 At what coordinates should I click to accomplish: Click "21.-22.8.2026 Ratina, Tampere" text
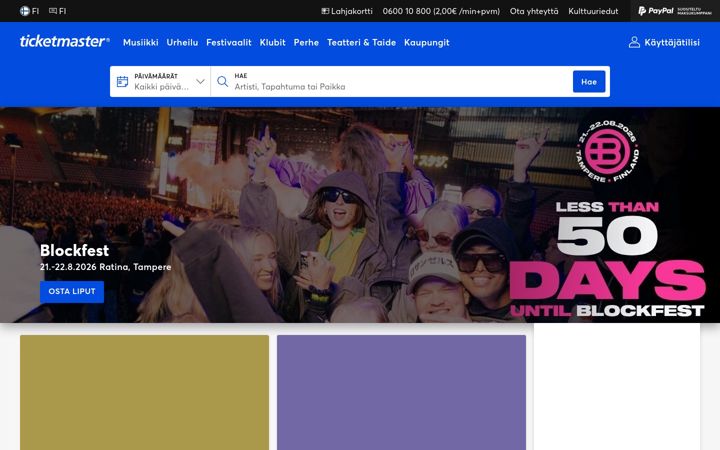tap(106, 267)
